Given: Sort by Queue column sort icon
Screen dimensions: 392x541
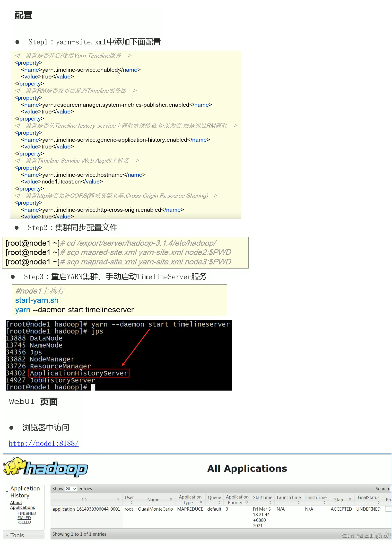Looking at the screenshot, I should (x=219, y=502).
